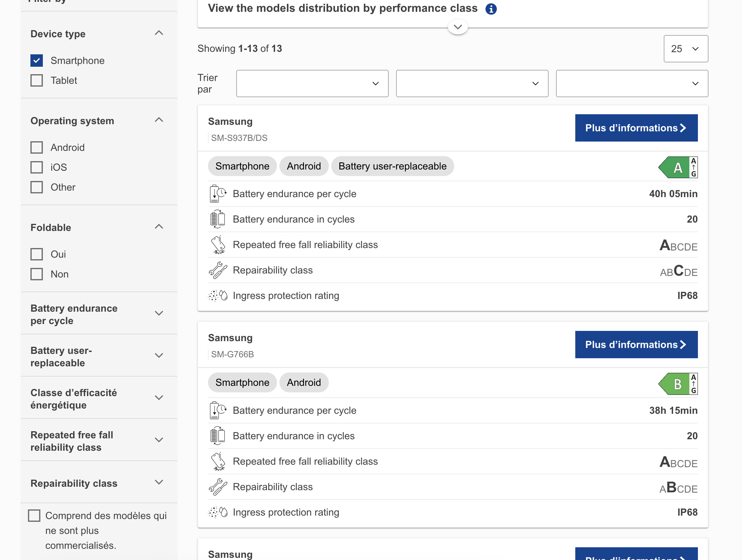
Task: Click the Android tag on SM-G766B card
Action: pyautogui.click(x=304, y=383)
